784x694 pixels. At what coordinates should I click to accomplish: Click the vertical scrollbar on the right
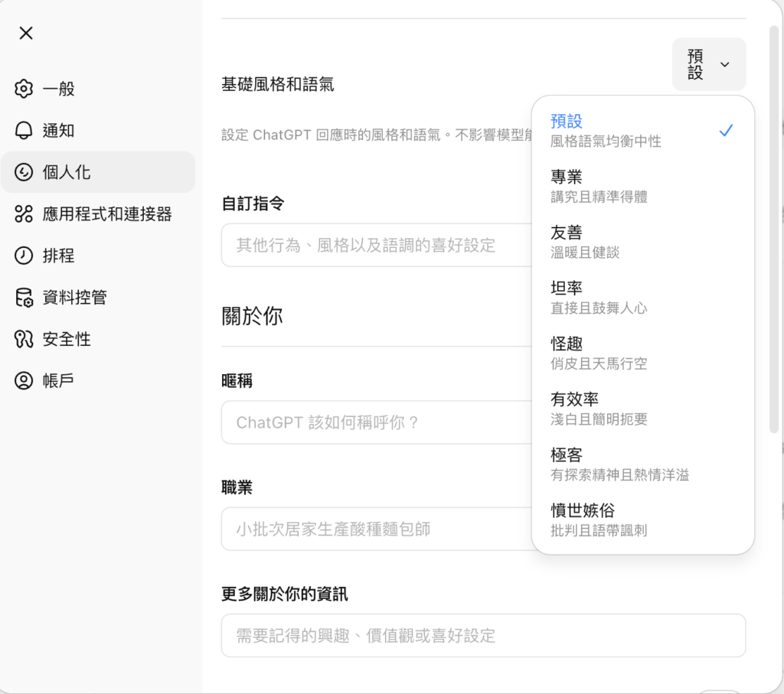774,230
